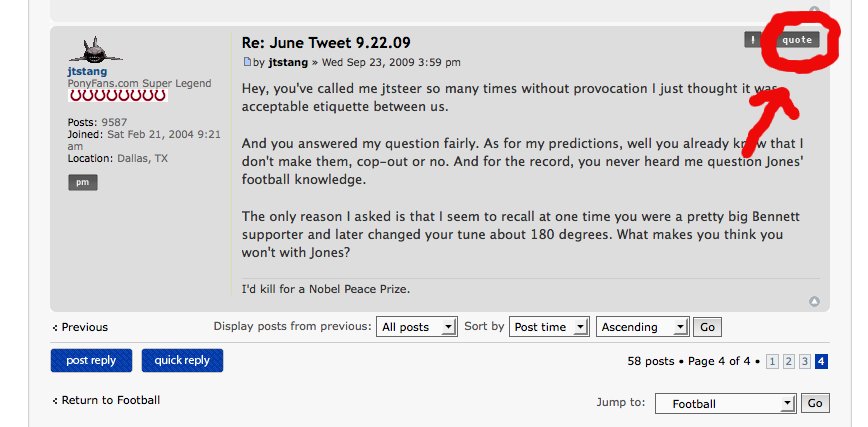The width and height of the screenshot is (868, 427).
Task: Click Go button beside Ascending dropdown
Action: [707, 327]
